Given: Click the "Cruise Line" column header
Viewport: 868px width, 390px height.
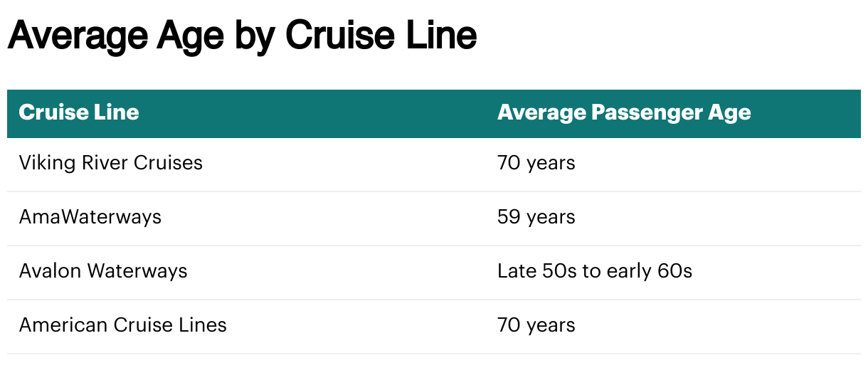Looking at the screenshot, I should tap(79, 112).
